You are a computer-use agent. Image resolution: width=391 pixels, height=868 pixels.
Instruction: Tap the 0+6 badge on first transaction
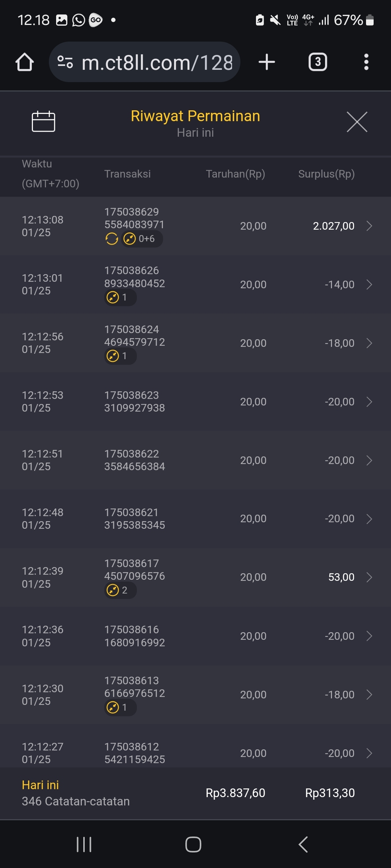(142, 239)
